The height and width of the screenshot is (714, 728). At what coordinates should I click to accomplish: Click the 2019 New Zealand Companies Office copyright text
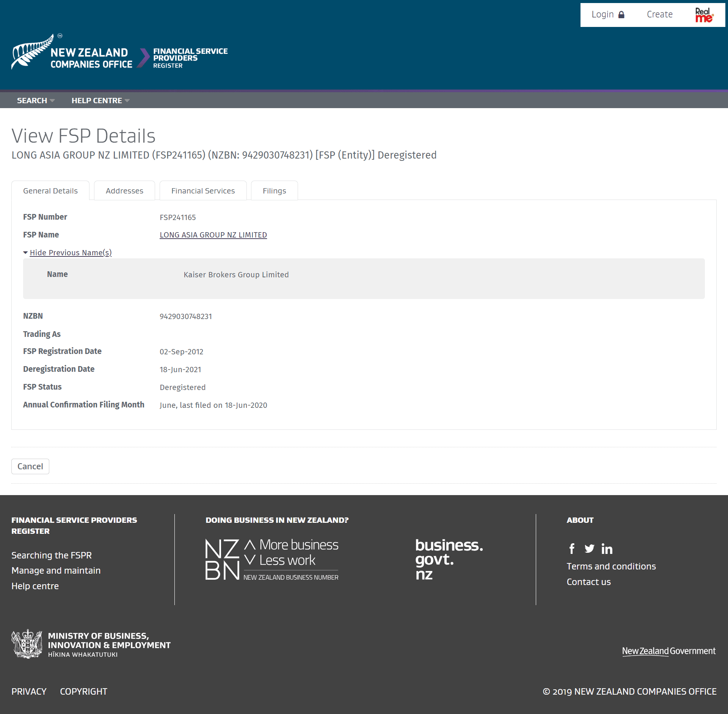click(629, 692)
